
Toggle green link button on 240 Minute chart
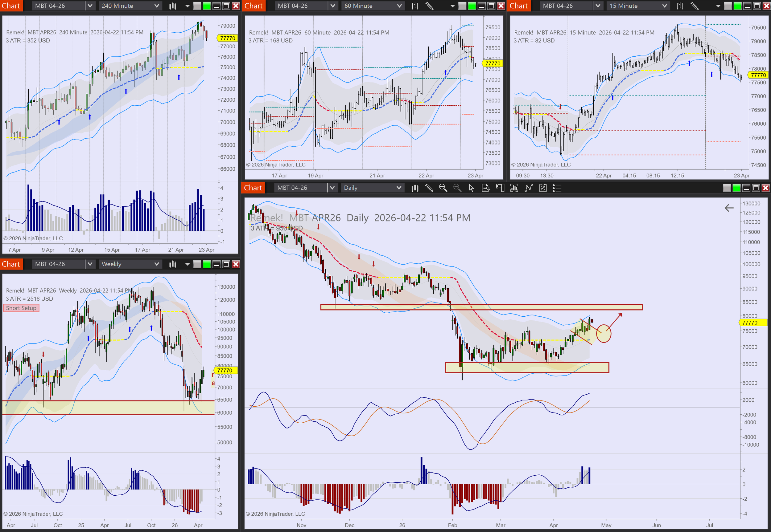pyautogui.click(x=207, y=6)
